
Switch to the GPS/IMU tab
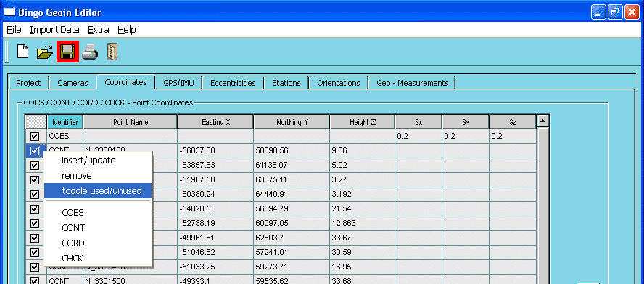pos(178,83)
